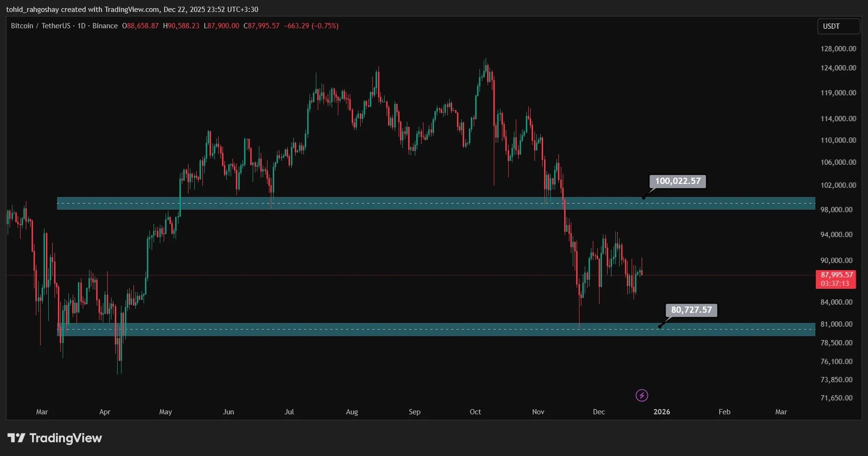868x456 pixels.
Task: Click the Binance exchange name in legend
Action: click(x=105, y=26)
